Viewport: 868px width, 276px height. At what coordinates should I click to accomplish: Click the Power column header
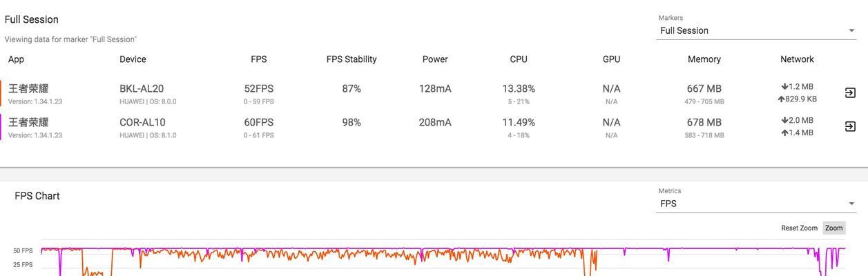tap(435, 59)
